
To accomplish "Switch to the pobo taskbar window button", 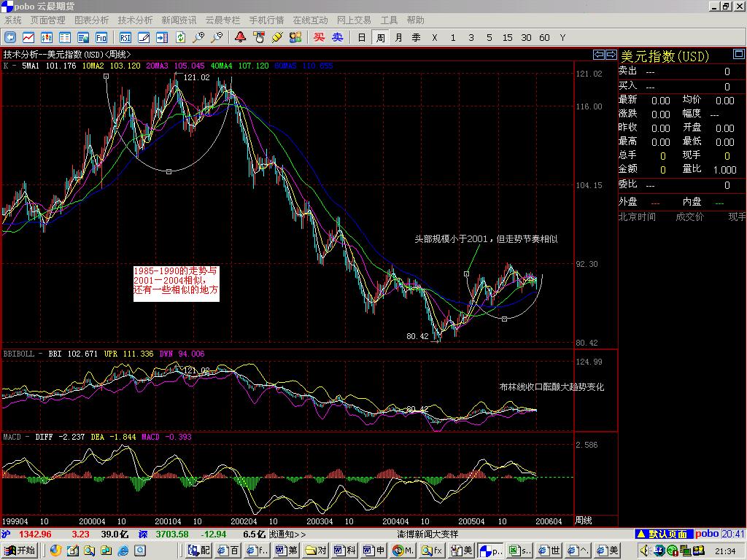I will point(491,551).
